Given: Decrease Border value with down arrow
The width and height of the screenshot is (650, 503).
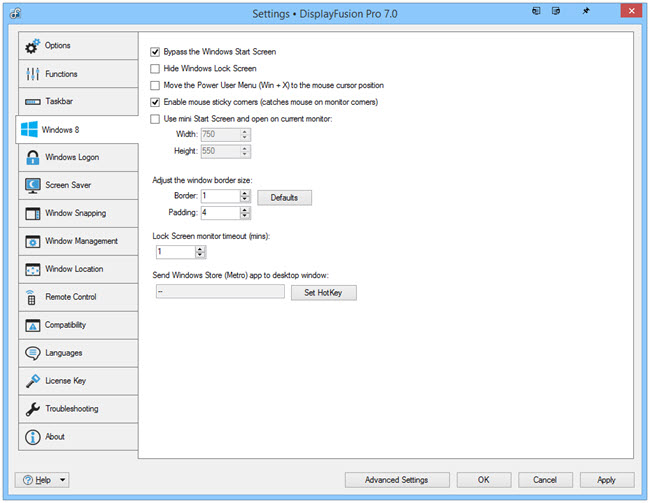Looking at the screenshot, I should click(x=245, y=199).
